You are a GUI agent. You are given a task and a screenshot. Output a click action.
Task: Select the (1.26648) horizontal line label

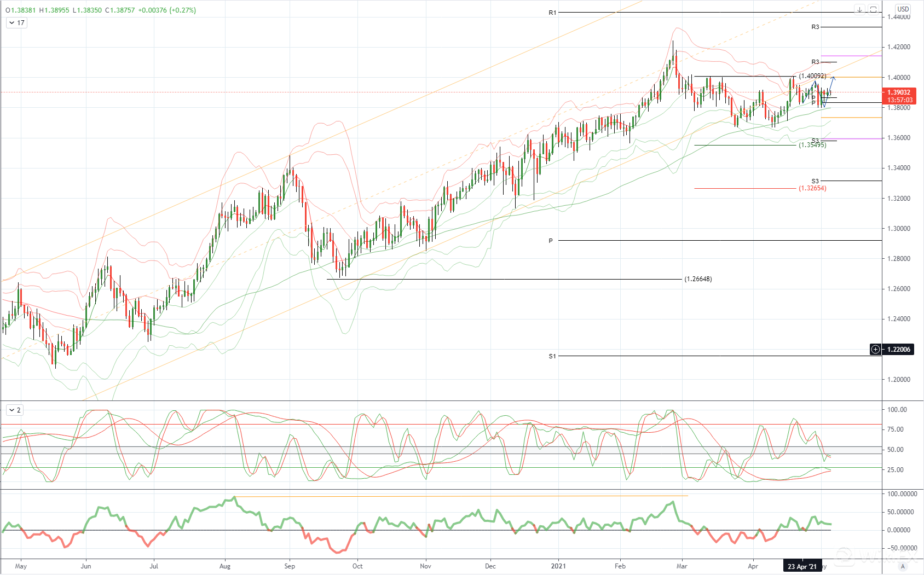698,279
